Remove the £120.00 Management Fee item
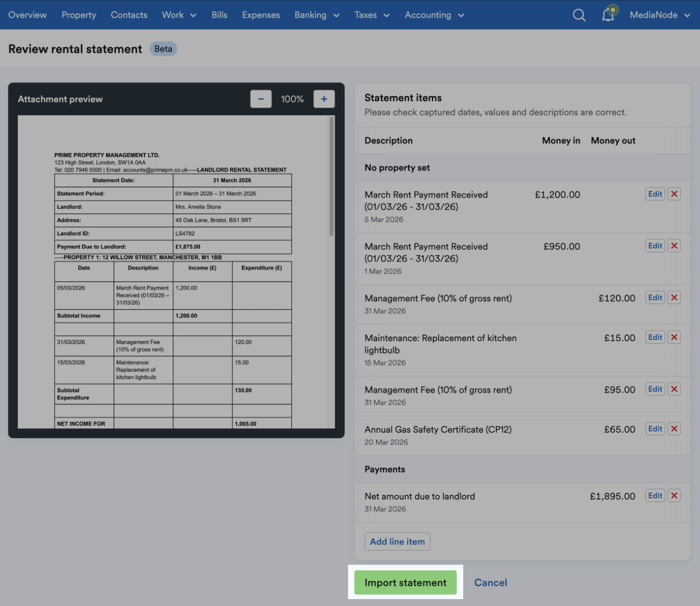 click(x=674, y=297)
